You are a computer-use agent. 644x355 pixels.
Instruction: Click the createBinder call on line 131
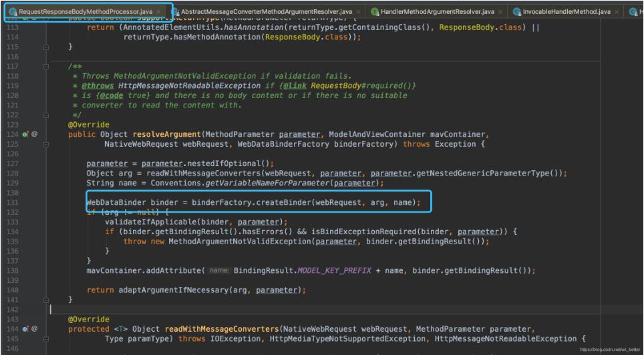[x=283, y=202]
